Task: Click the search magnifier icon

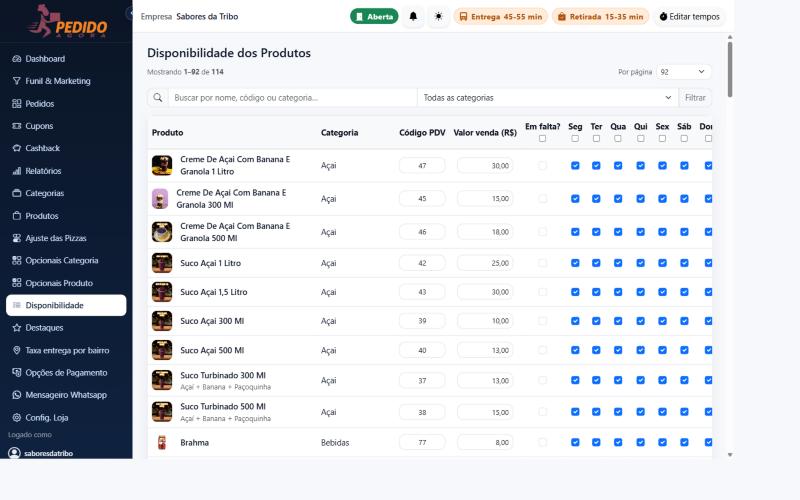Action: [x=158, y=97]
